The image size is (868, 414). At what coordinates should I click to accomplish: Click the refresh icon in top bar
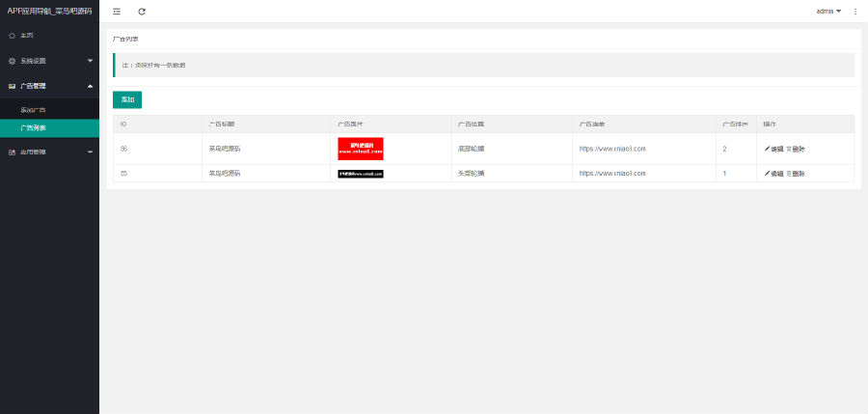142,12
